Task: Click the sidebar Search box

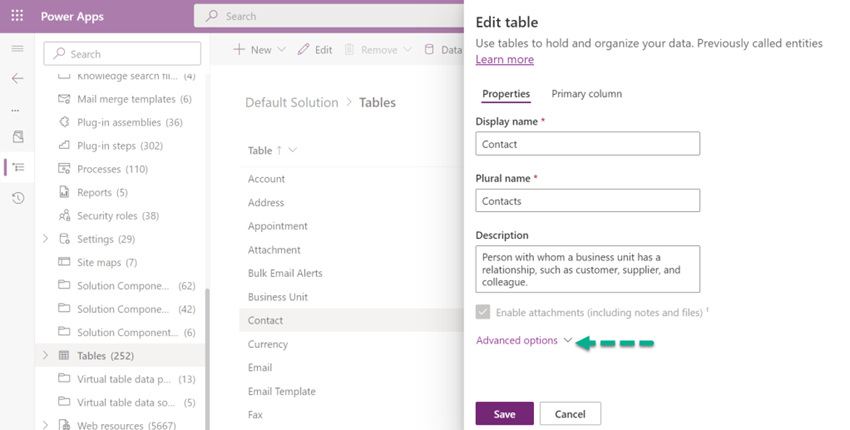Action: [x=122, y=54]
